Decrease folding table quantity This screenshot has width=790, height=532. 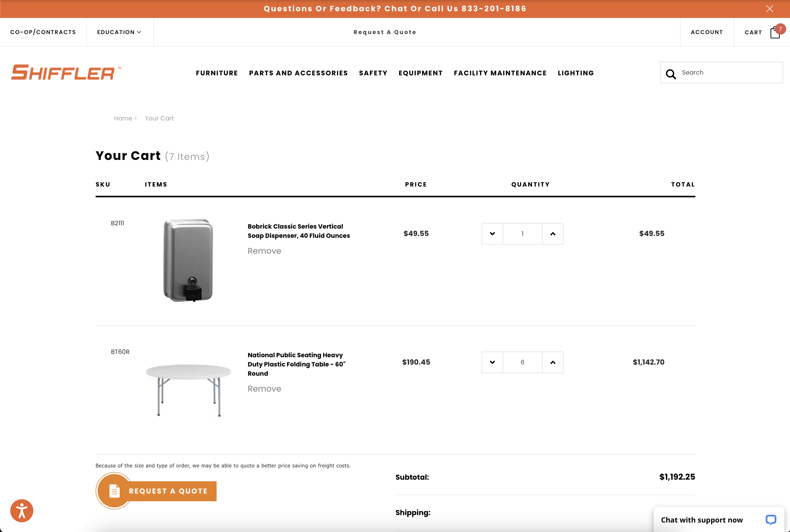[x=492, y=362]
